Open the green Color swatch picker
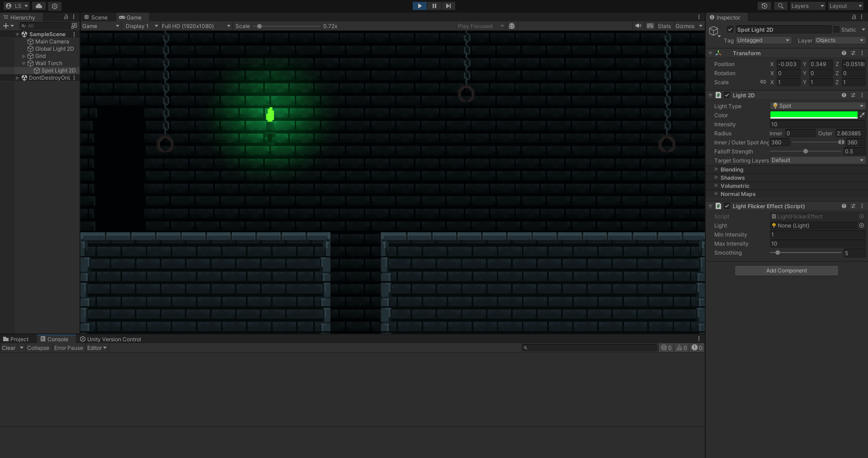 tap(814, 115)
